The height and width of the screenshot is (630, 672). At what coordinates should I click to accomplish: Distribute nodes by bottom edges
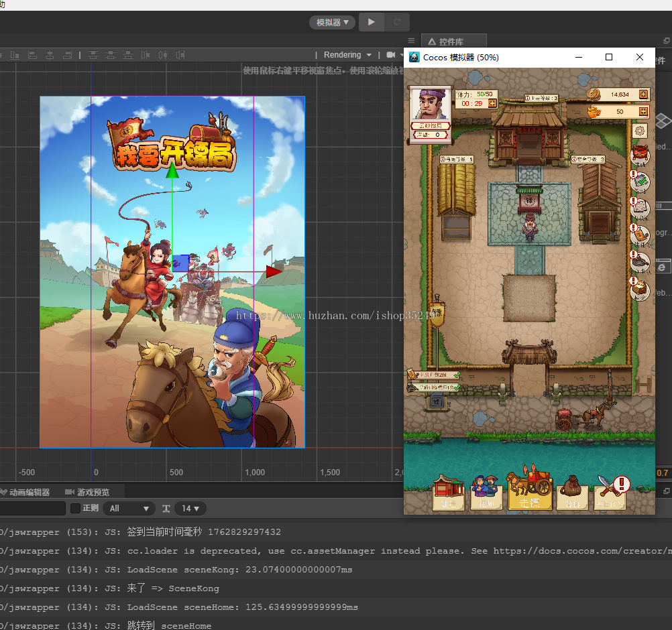[128, 55]
